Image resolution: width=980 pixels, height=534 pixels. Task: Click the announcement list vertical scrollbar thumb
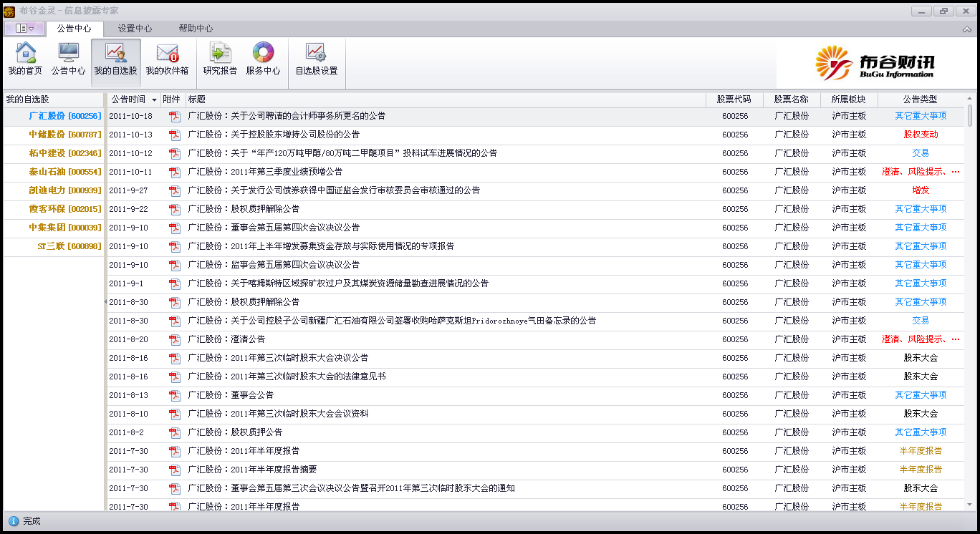970,115
